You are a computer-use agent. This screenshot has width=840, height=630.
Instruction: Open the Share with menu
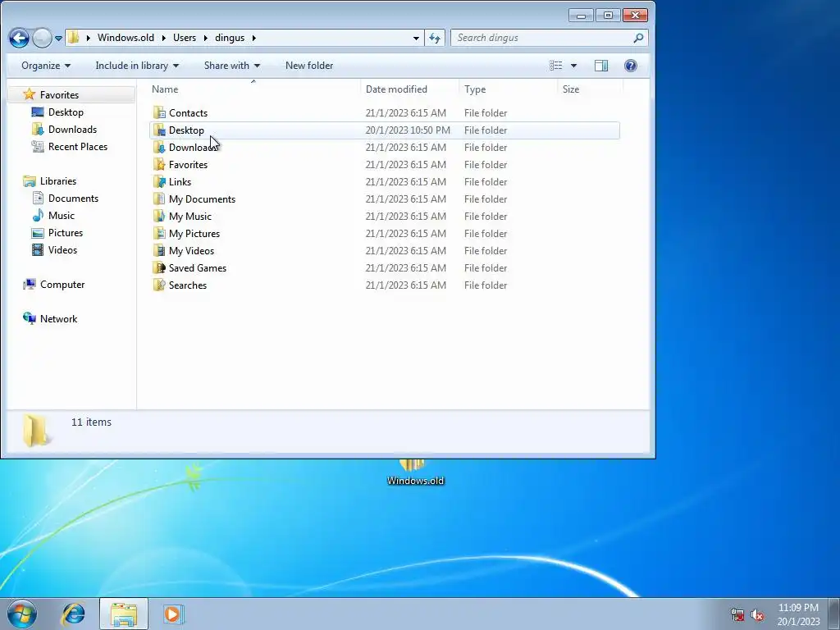[232, 66]
